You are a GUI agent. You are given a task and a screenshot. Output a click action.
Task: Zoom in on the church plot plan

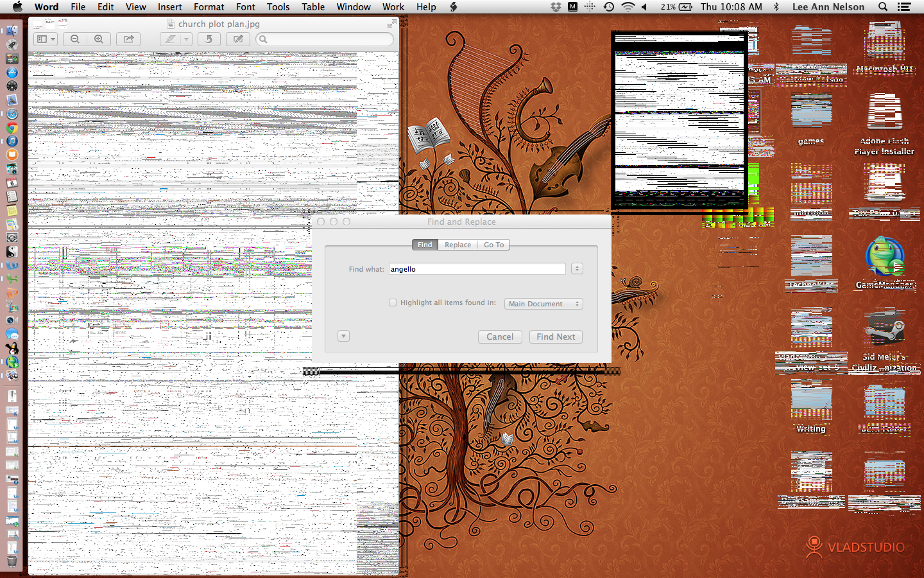(x=99, y=39)
